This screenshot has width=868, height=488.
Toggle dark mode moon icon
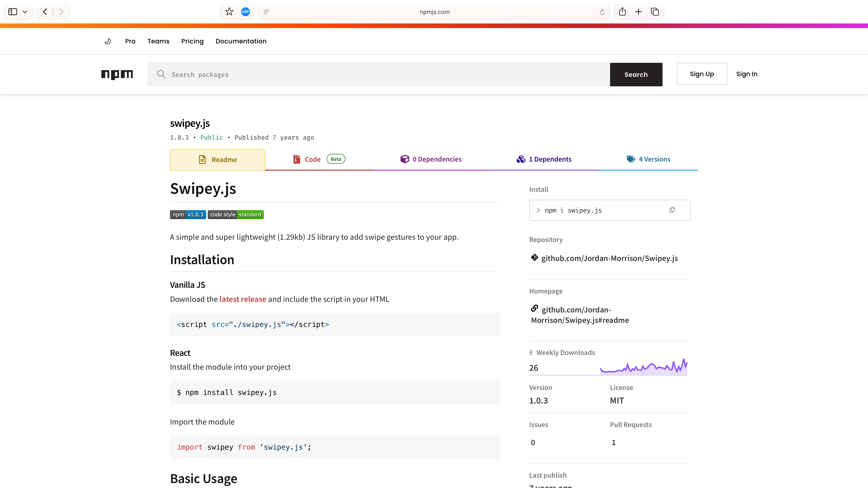coord(108,41)
